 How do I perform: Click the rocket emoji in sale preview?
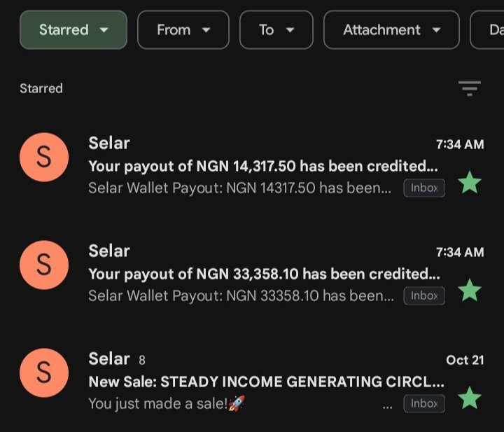pos(237,403)
